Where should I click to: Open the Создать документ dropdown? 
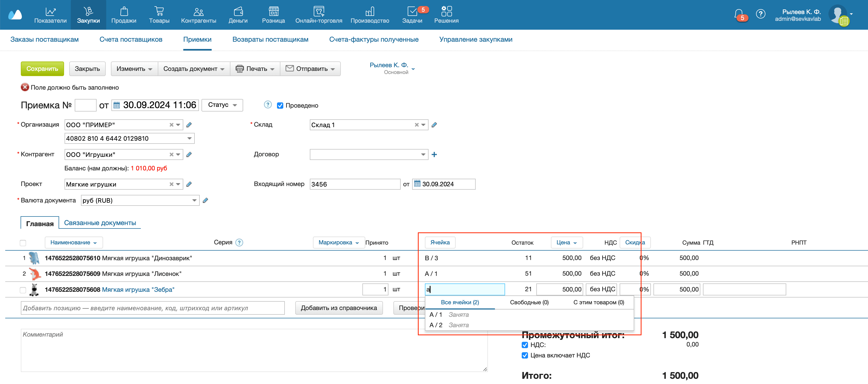(194, 69)
